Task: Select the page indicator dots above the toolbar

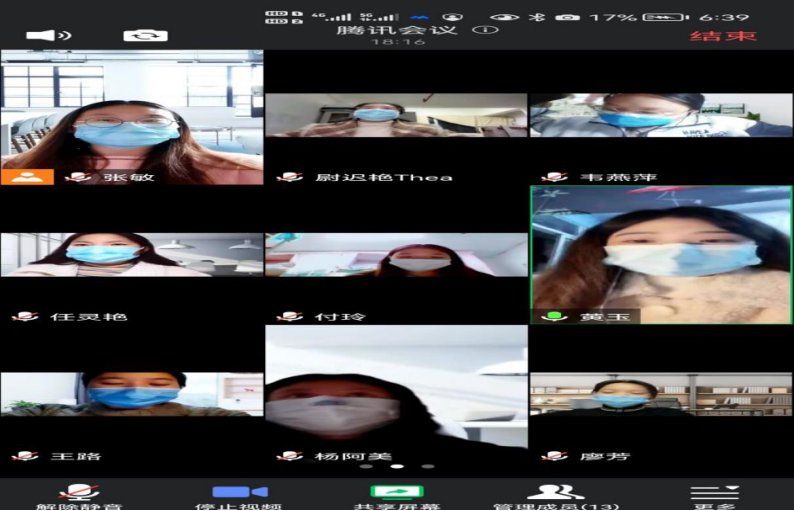Action: pyautogui.click(x=397, y=466)
